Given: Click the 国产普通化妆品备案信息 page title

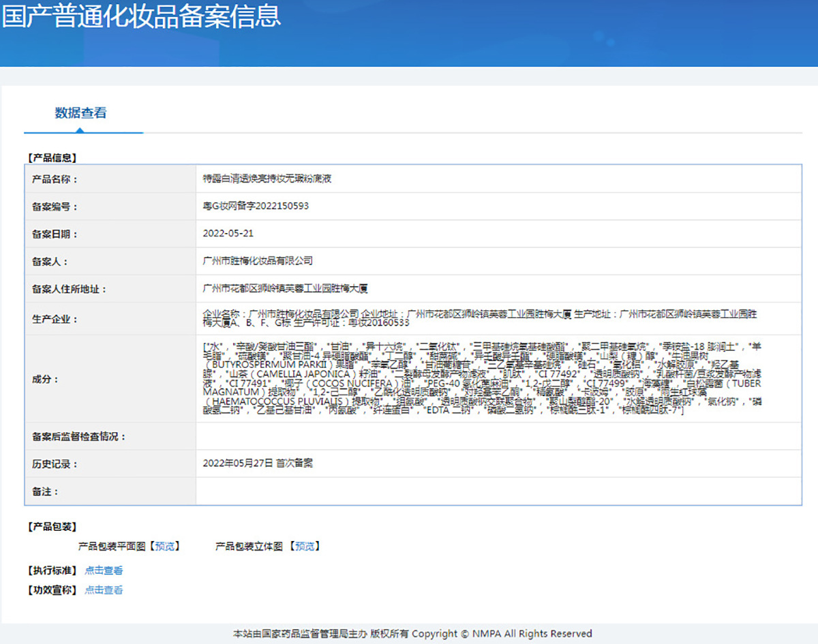Looking at the screenshot, I should 140,17.
